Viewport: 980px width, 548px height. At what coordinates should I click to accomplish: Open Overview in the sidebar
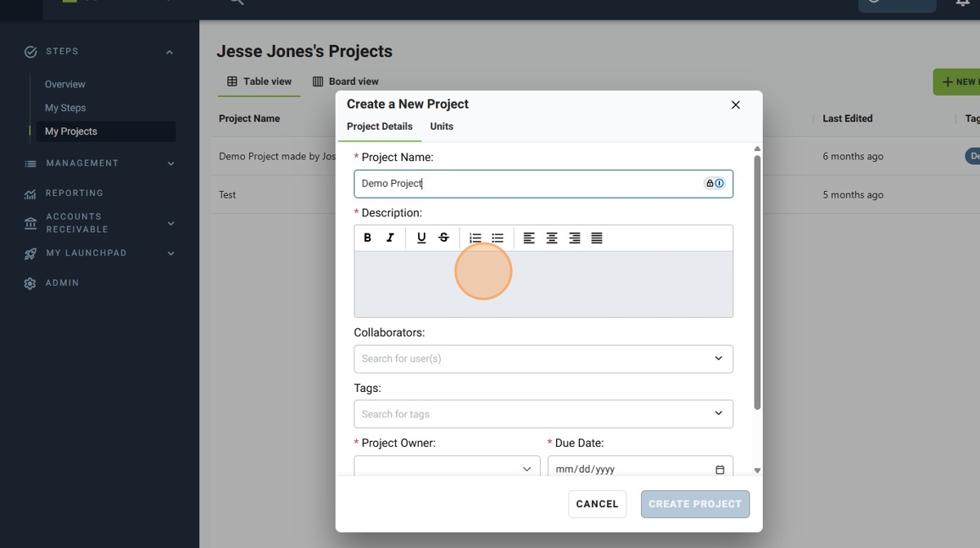coord(65,84)
